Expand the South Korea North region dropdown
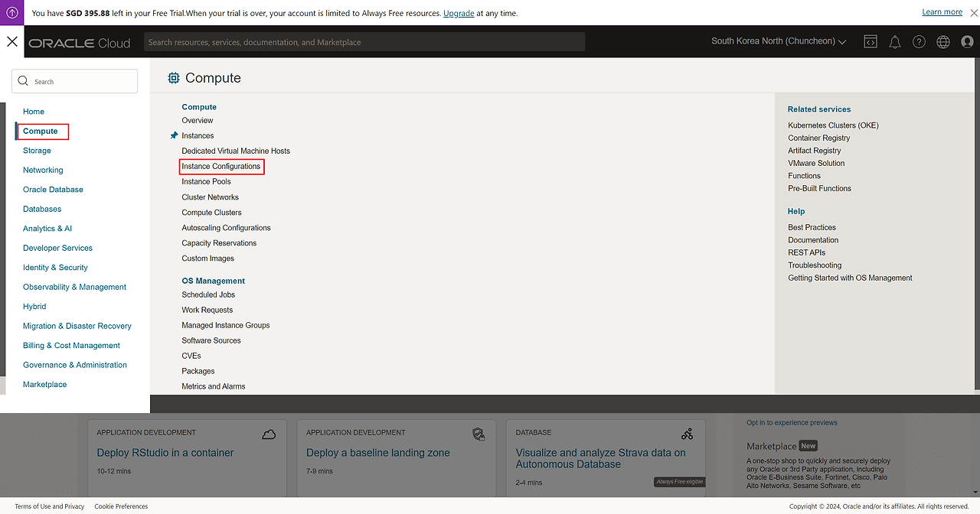The height and width of the screenshot is (514, 980). pyautogui.click(x=778, y=41)
